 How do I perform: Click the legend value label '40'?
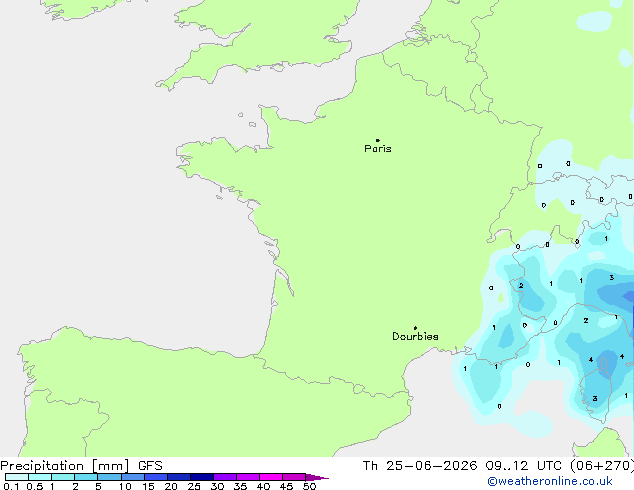click(263, 486)
